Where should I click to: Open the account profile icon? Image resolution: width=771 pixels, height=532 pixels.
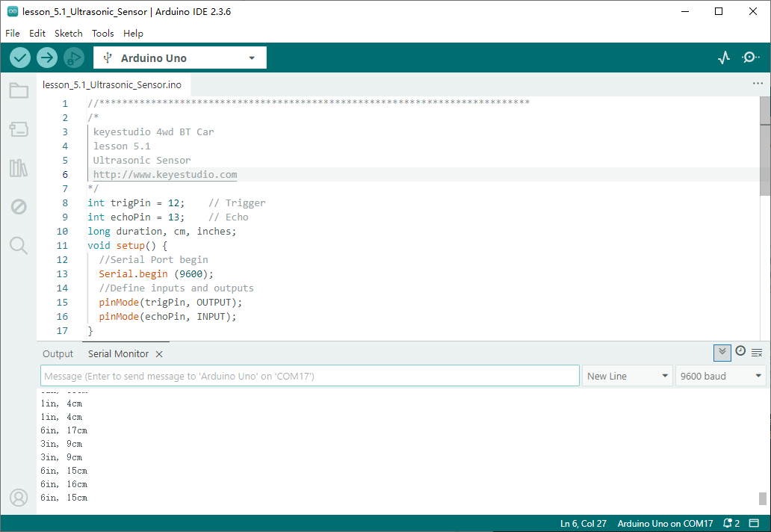point(19,498)
